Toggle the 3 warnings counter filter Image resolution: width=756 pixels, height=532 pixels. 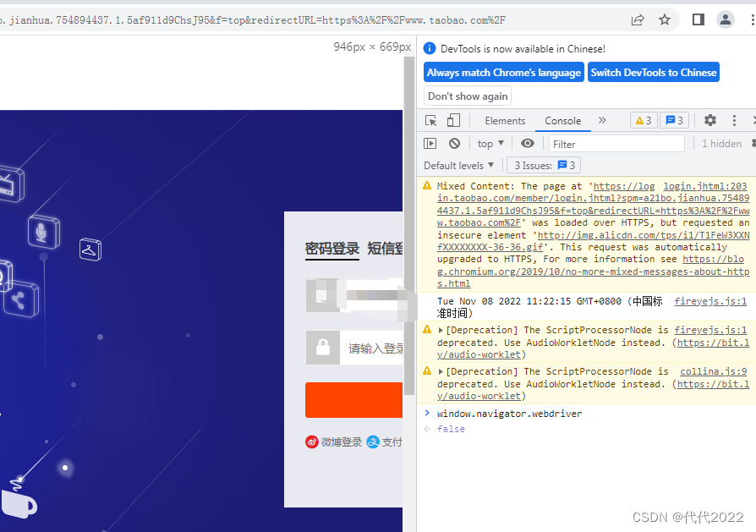(643, 120)
